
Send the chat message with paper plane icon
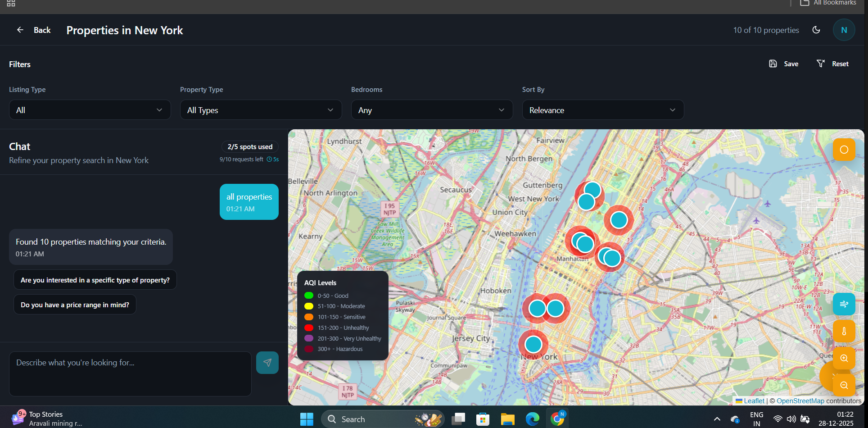click(x=267, y=363)
